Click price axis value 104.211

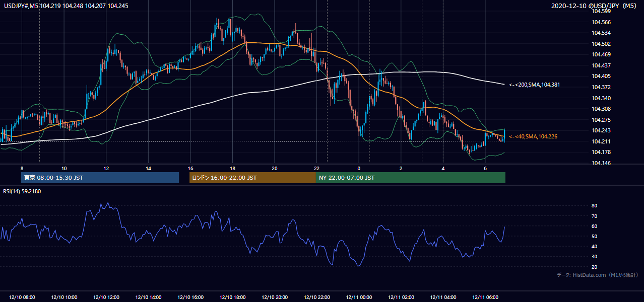602,141
